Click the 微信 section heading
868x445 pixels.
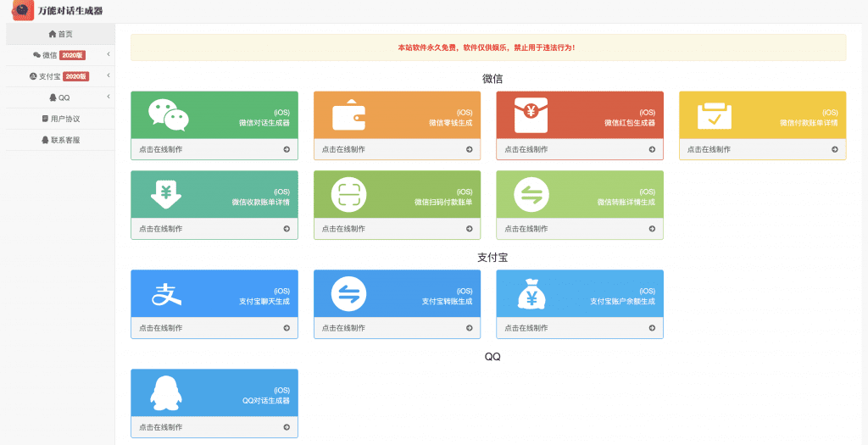pyautogui.click(x=492, y=79)
